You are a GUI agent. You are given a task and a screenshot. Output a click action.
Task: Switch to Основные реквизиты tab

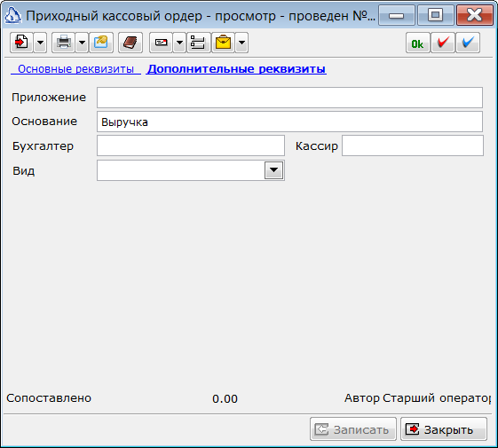(75, 69)
